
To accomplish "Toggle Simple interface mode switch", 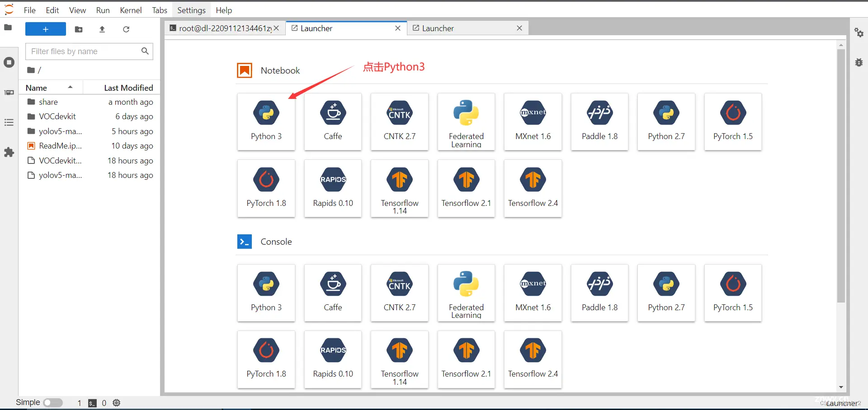I will pos(53,402).
